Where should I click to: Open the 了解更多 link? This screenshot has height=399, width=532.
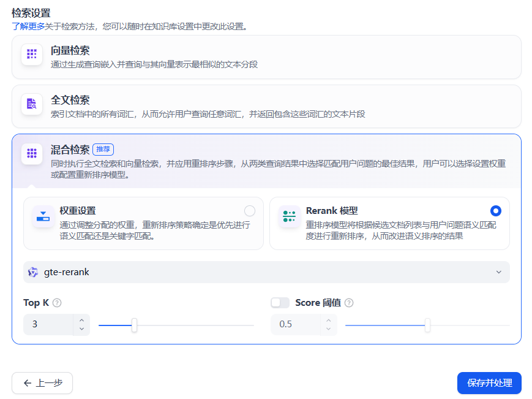pyautogui.click(x=28, y=26)
